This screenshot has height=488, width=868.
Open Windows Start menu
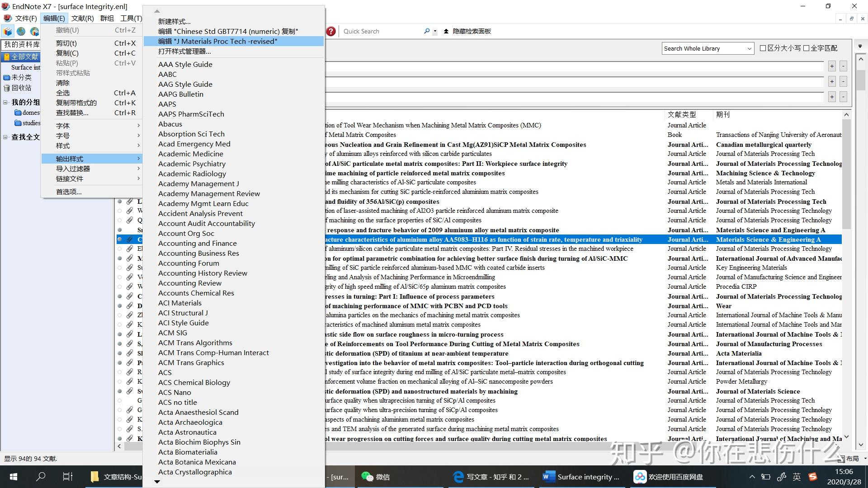click(14, 477)
